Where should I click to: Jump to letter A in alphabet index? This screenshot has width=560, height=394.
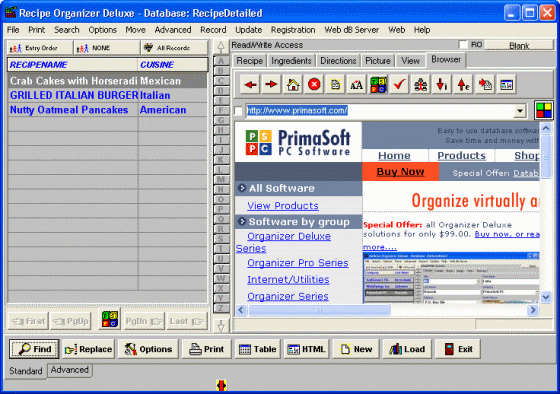coord(221,61)
